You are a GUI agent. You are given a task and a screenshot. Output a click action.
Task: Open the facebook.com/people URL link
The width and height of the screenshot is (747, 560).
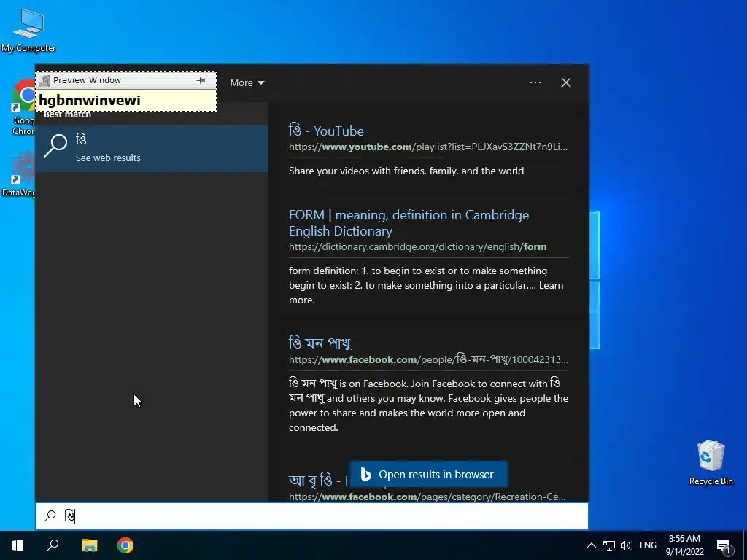(428, 359)
